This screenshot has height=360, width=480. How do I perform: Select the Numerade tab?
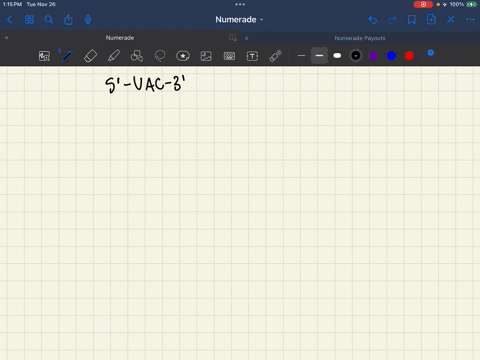point(120,38)
